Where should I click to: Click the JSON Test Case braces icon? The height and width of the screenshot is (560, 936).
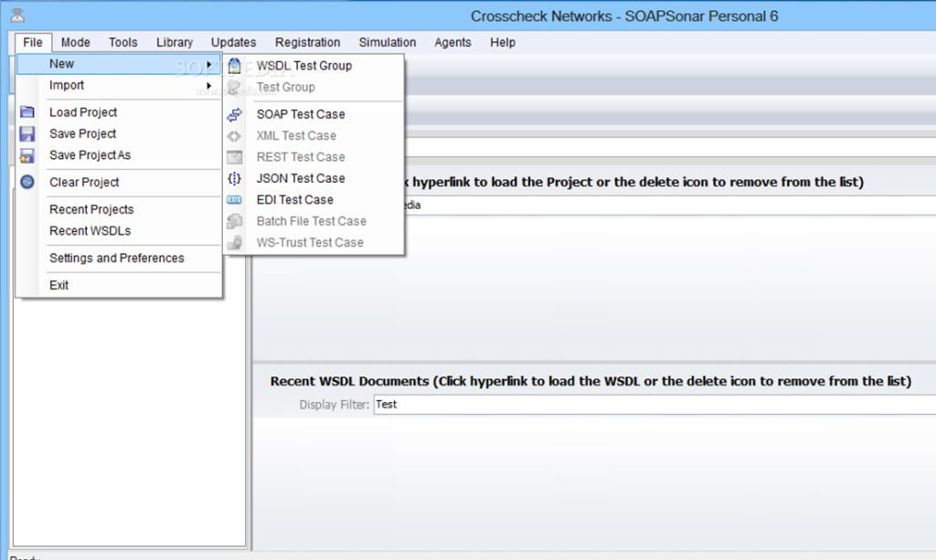tap(235, 178)
